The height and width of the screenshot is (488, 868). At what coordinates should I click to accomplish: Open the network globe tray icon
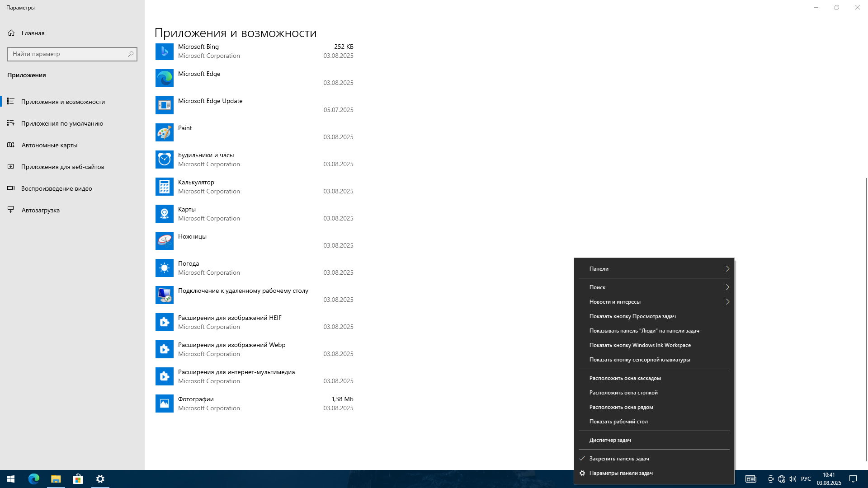(782, 479)
